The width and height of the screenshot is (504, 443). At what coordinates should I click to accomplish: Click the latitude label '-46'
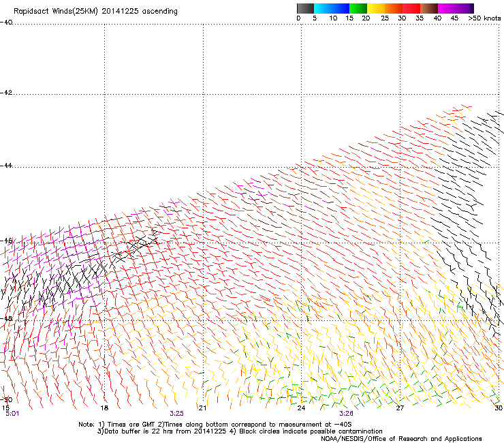click(6, 241)
